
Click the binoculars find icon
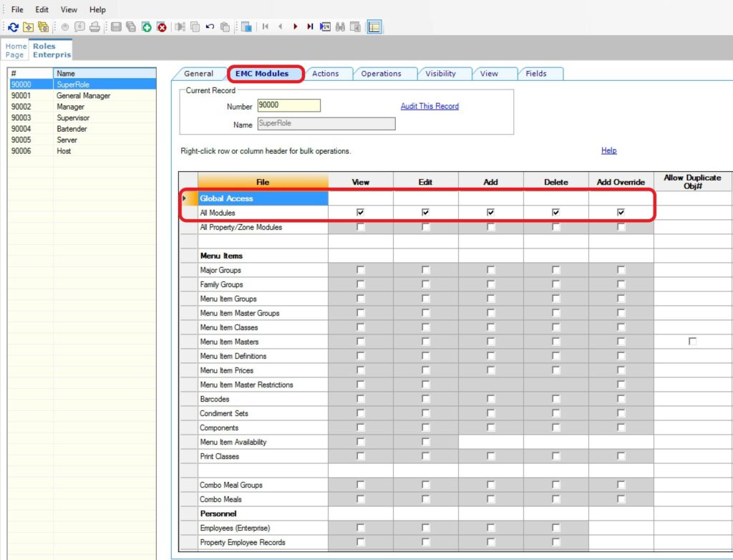click(x=341, y=27)
